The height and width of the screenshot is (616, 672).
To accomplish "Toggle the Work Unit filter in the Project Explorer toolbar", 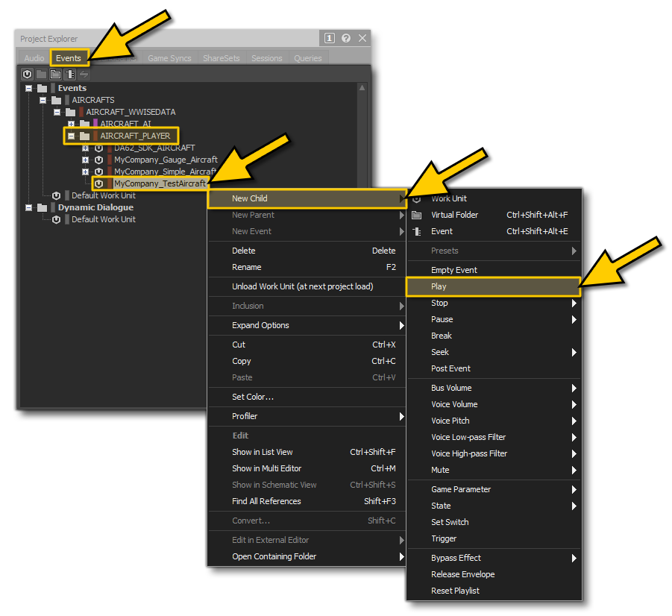I will [28, 74].
